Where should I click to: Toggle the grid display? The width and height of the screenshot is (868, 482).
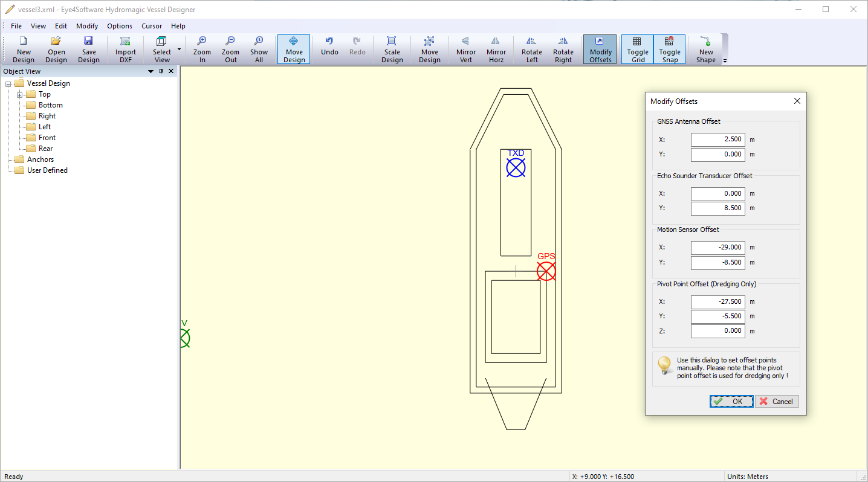(x=638, y=48)
